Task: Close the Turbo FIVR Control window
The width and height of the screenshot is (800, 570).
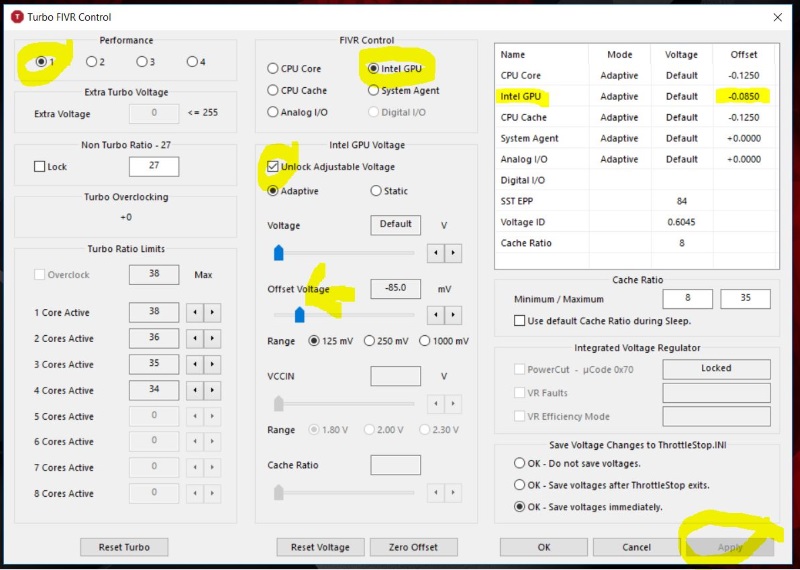Action: pyautogui.click(x=778, y=17)
